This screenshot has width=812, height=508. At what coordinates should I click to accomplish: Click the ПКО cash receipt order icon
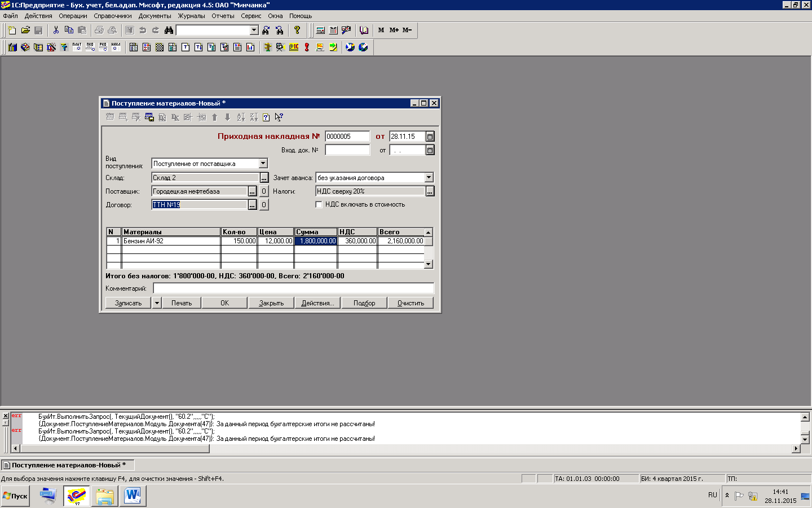click(x=90, y=47)
